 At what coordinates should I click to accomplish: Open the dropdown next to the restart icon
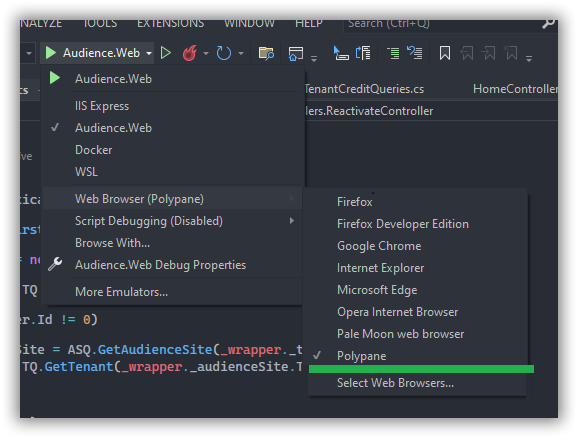(x=241, y=53)
